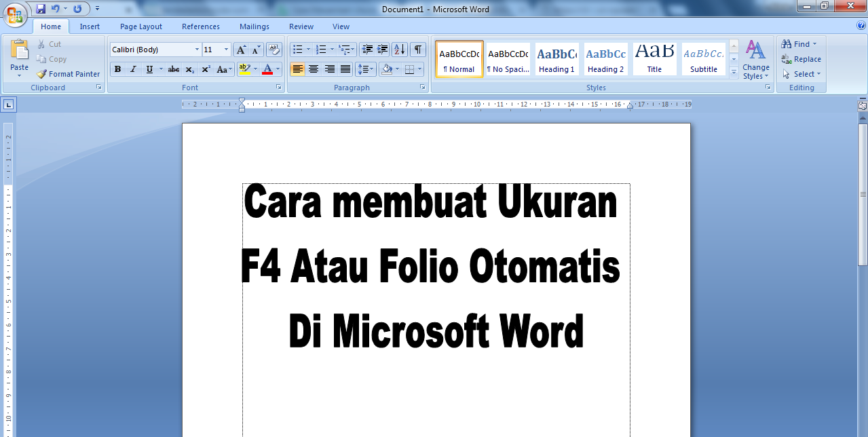Toggle strikethrough formatting
The width and height of the screenshot is (868, 437).
[174, 69]
